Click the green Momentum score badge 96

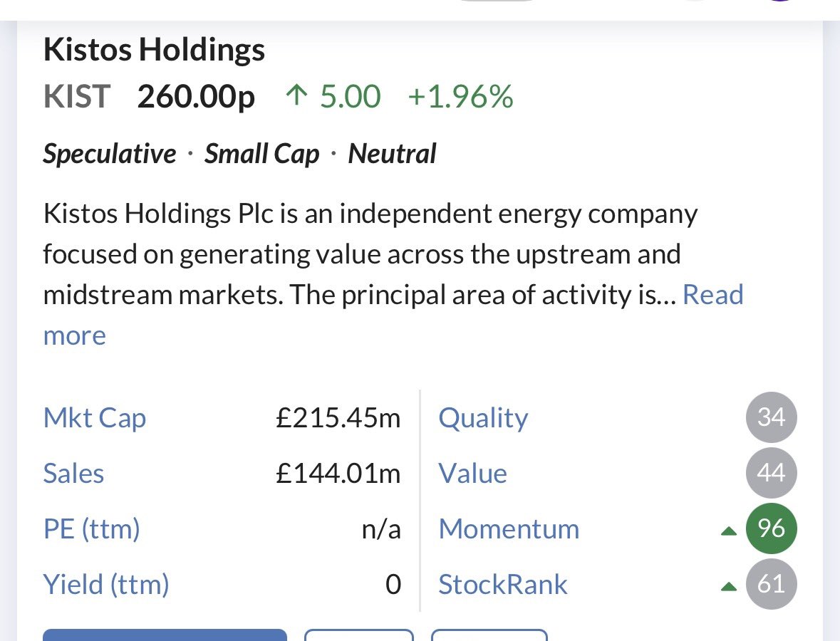coord(771,528)
